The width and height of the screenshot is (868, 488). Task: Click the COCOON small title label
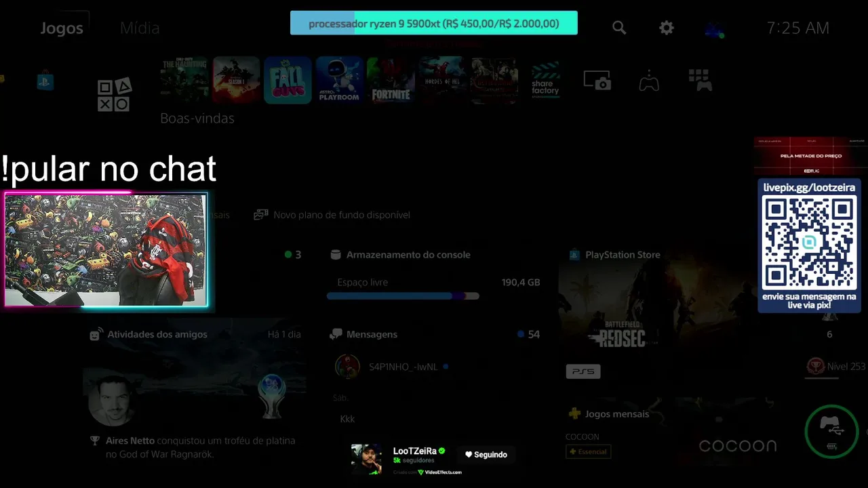tap(583, 436)
